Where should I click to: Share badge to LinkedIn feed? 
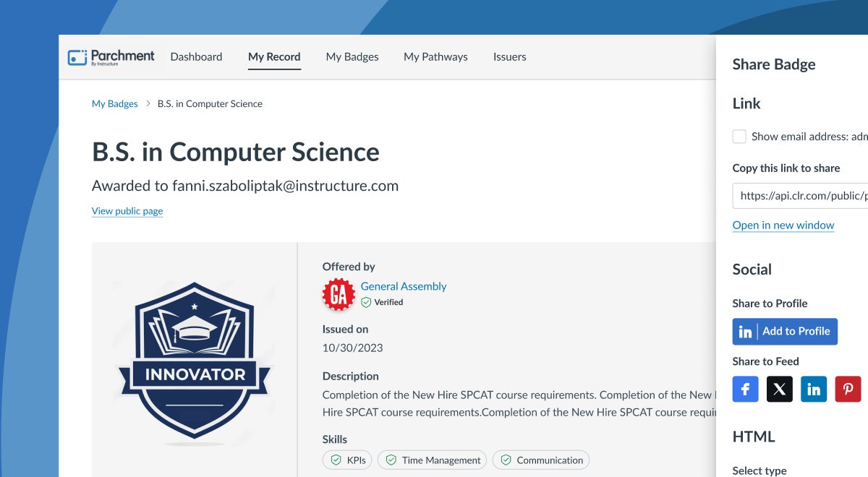(x=814, y=389)
